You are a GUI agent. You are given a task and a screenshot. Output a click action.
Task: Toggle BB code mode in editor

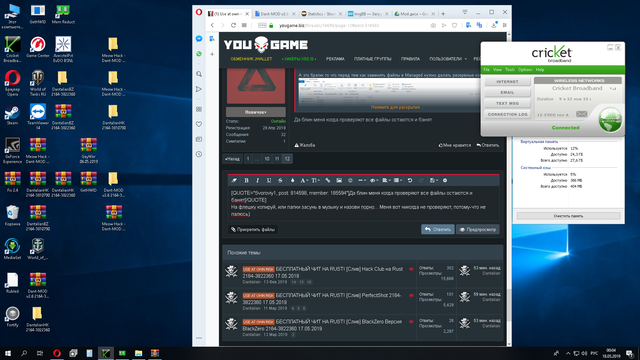(445, 180)
